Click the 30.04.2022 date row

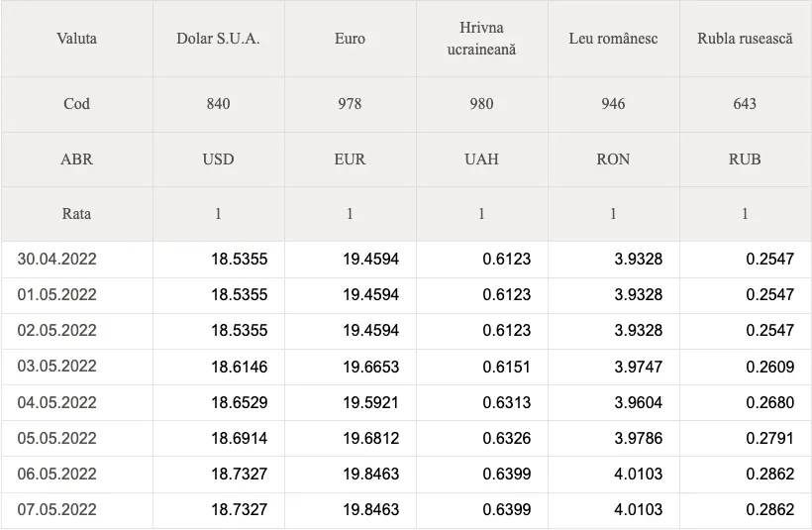pyautogui.click(x=406, y=259)
